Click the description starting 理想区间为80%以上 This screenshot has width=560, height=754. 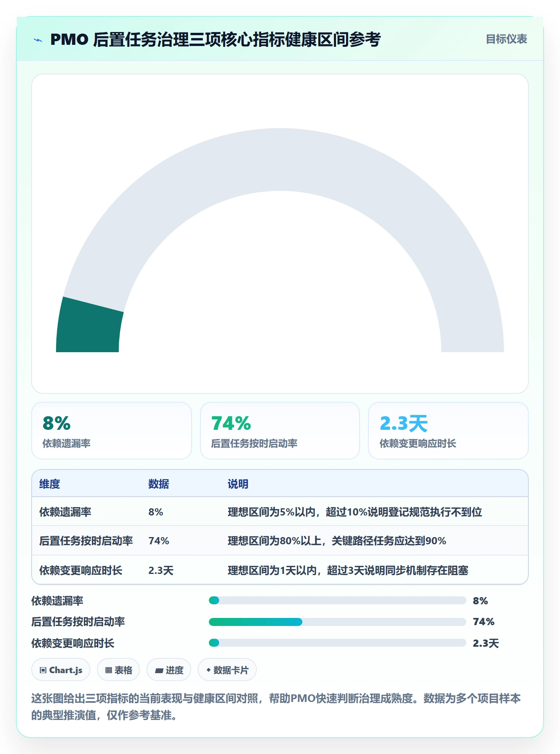point(337,541)
